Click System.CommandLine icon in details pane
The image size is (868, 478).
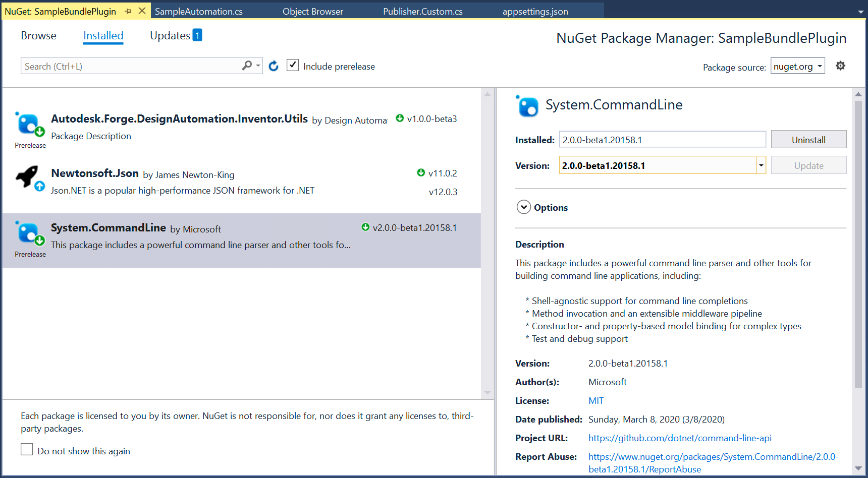click(x=527, y=106)
